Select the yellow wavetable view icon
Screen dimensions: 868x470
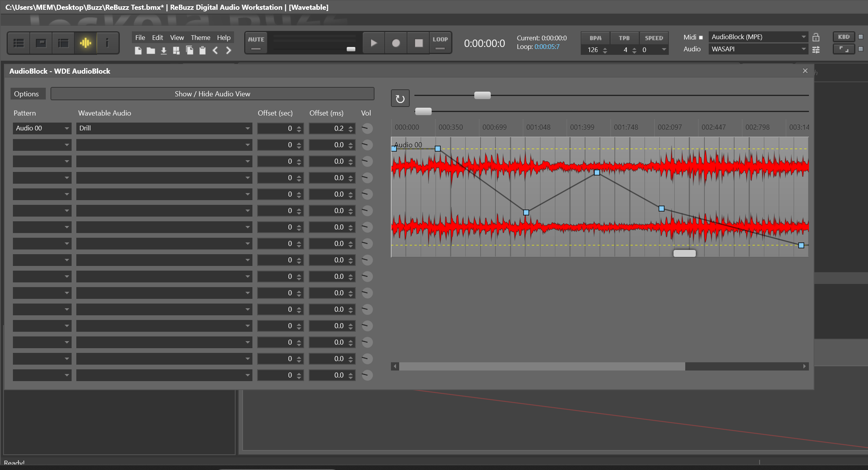pyautogui.click(x=85, y=43)
